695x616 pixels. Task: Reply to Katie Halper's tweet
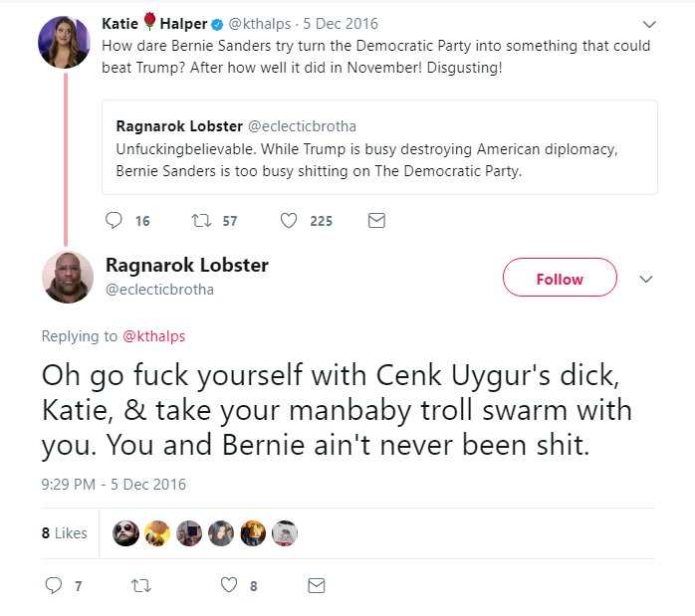click(115, 221)
